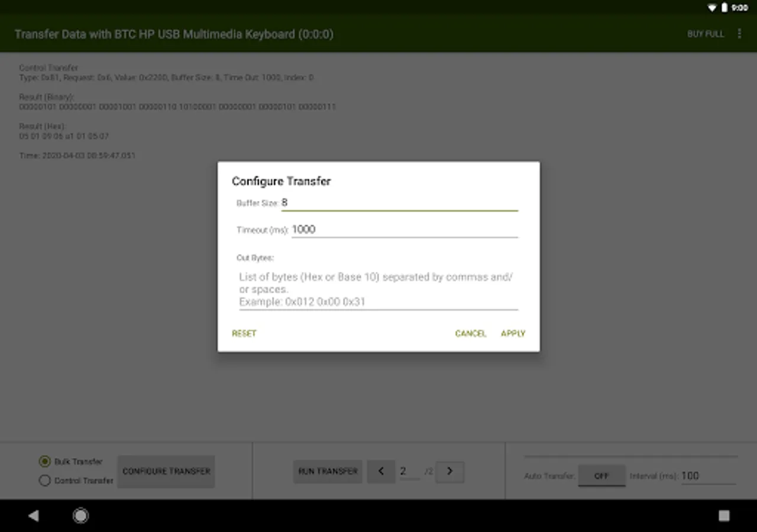Click the Out Bytes label

255,258
